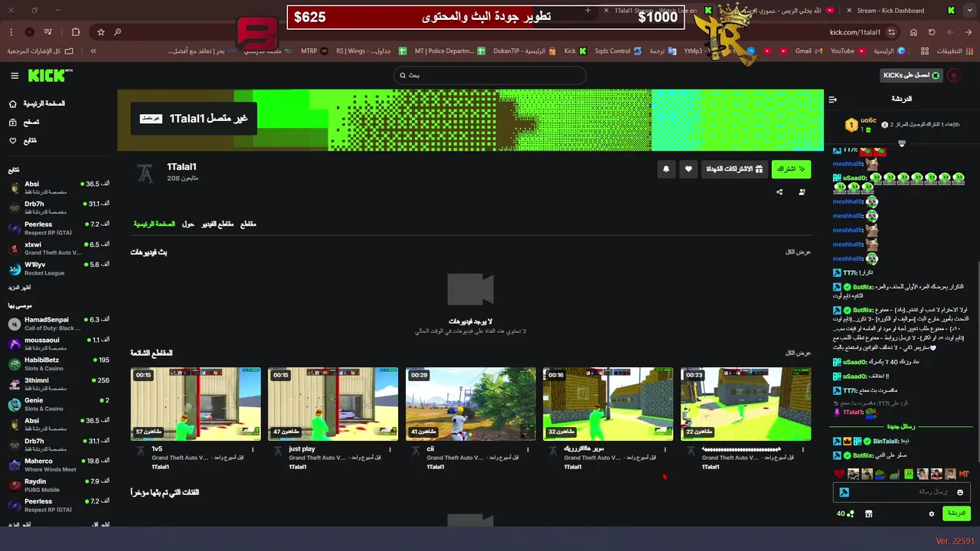Viewport: 980px width, 551px height.
Task: Open Maherco channel in sidebar
Action: click(58, 465)
